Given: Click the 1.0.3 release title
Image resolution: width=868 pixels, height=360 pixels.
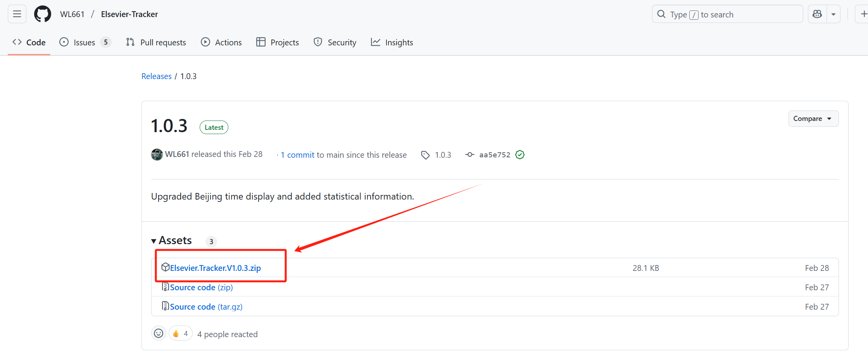Looking at the screenshot, I should 169,126.
